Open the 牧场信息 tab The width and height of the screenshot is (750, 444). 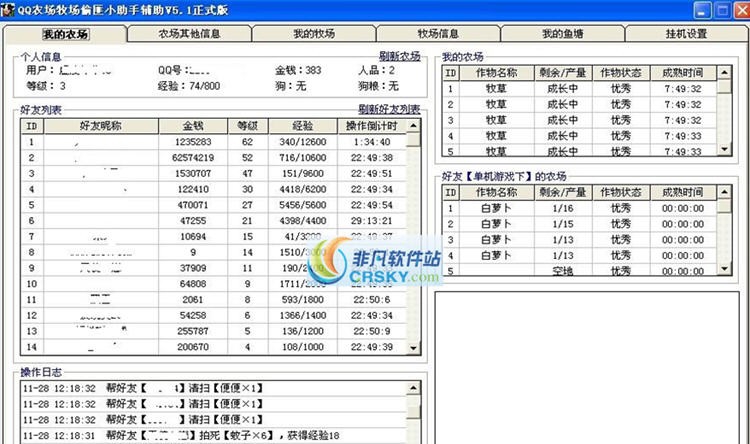pos(438,34)
